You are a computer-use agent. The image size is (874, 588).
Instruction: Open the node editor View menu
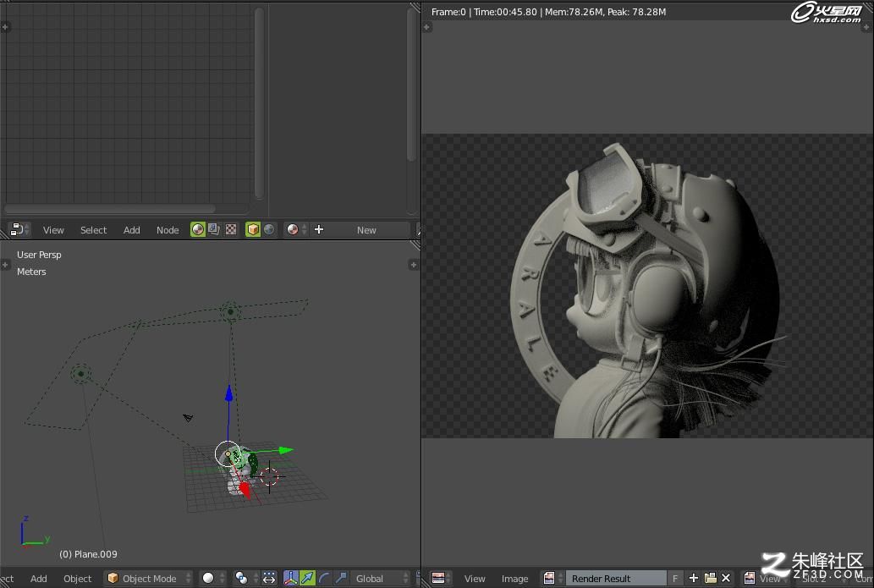(53, 230)
